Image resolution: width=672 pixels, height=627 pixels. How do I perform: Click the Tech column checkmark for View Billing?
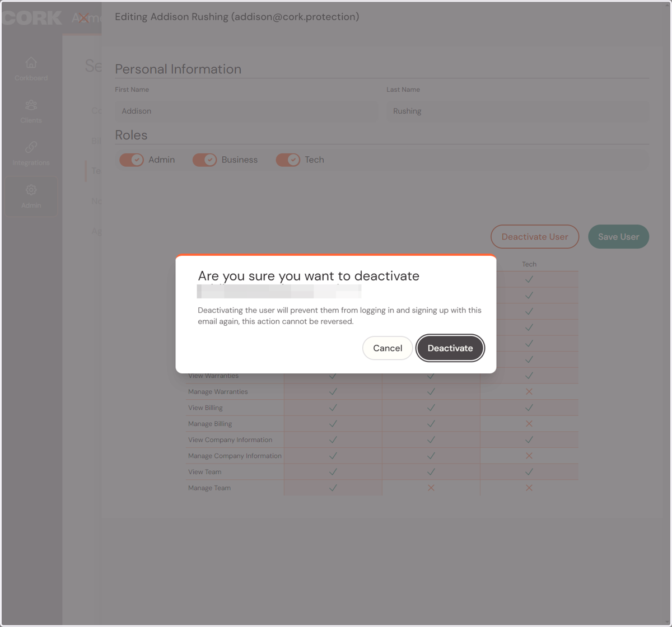tap(529, 408)
